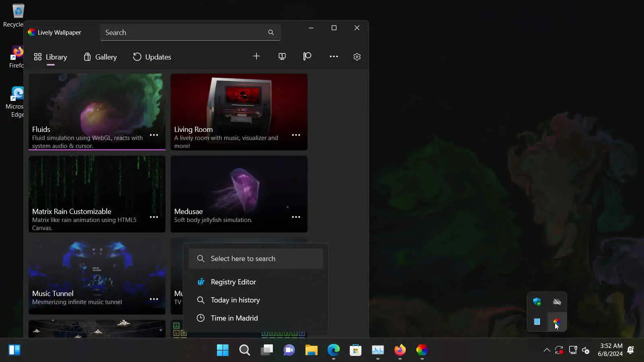
Task: Collapse the hidden tray icons chevron
Action: 547,350
